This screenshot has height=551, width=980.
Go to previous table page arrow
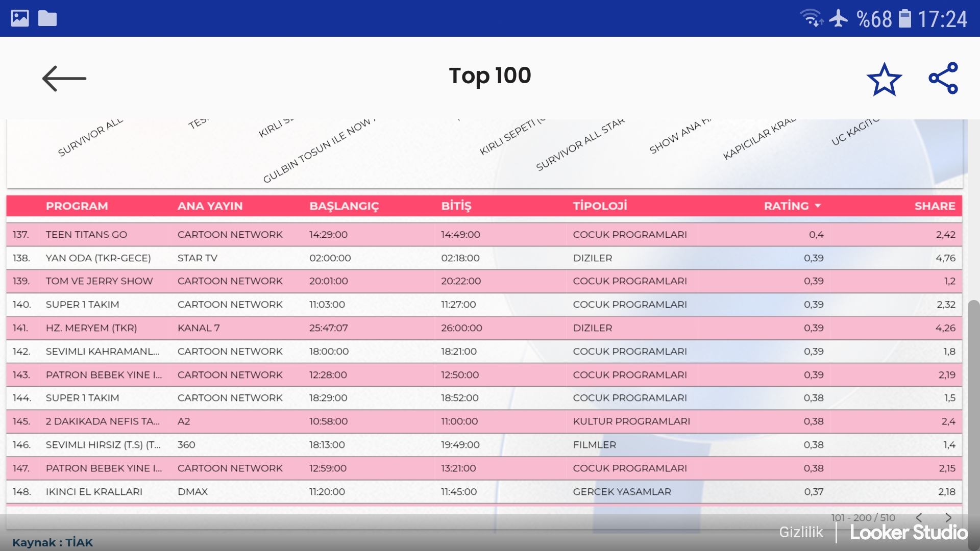(x=919, y=517)
